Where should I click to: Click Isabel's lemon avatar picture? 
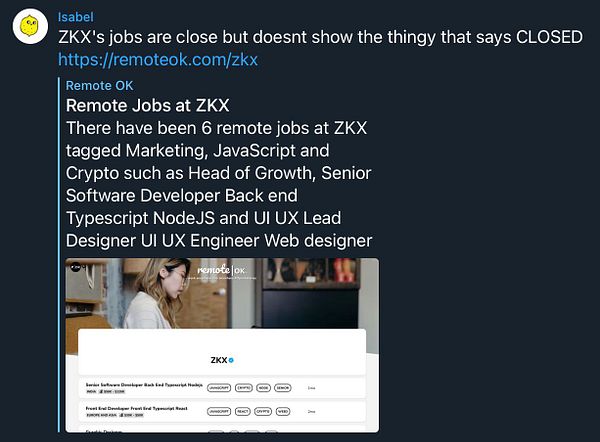pos(30,26)
